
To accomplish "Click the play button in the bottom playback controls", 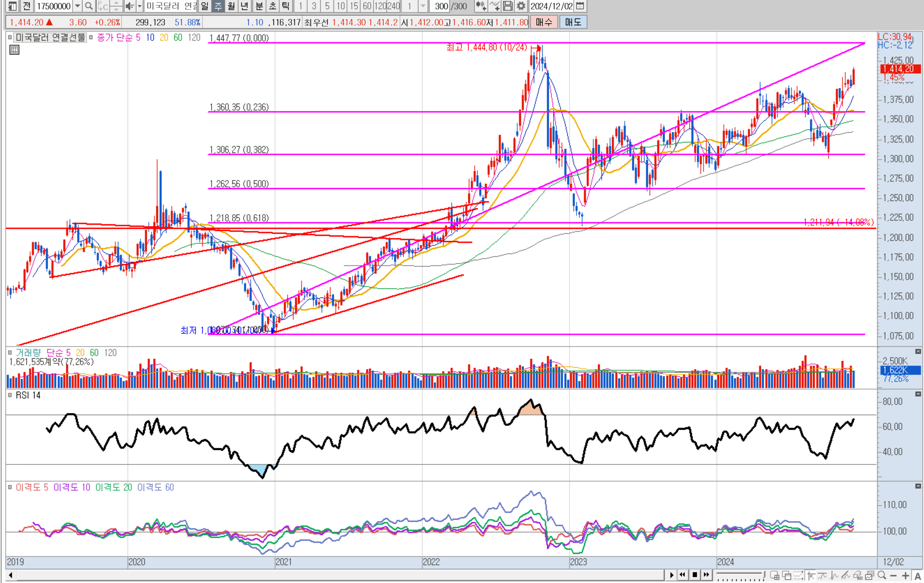I will tap(671, 575).
